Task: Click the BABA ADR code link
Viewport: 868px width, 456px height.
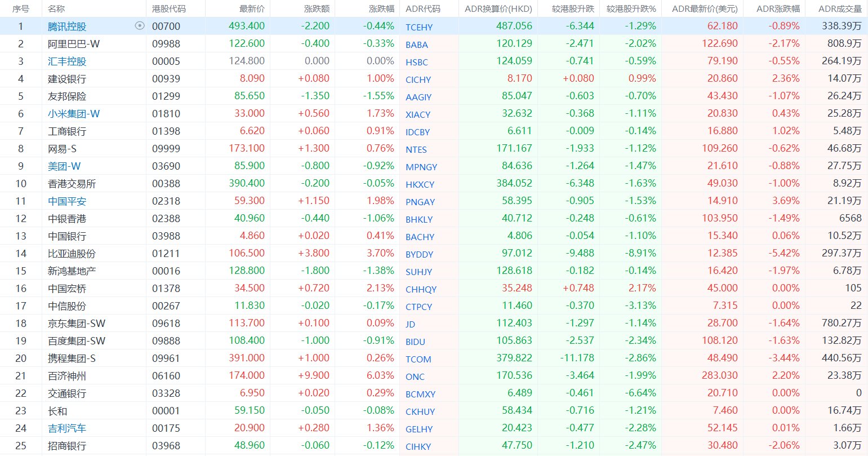Action: [417, 45]
